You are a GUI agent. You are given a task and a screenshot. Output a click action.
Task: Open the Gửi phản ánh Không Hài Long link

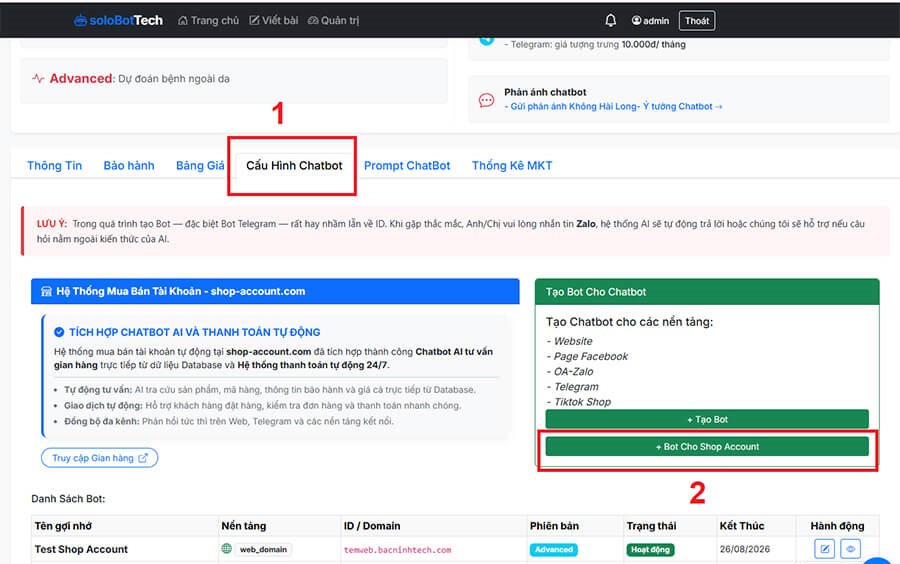(613, 106)
